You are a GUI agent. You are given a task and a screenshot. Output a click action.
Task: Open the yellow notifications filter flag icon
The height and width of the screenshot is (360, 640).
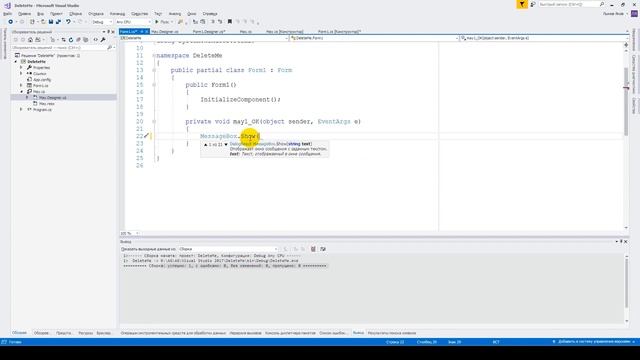tap(522, 4)
